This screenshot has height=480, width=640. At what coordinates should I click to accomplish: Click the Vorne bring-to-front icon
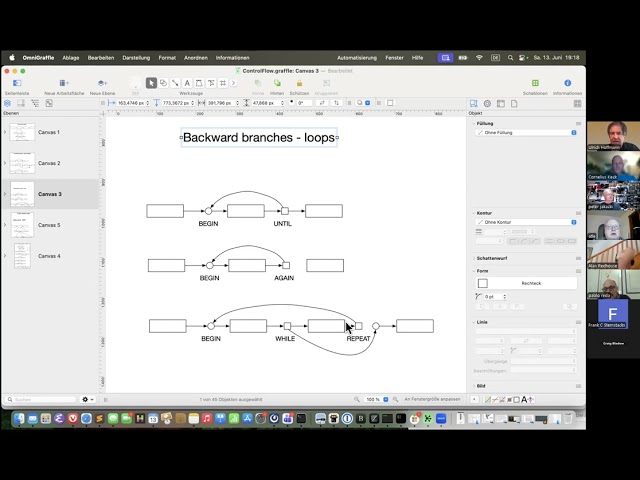[x=258, y=83]
